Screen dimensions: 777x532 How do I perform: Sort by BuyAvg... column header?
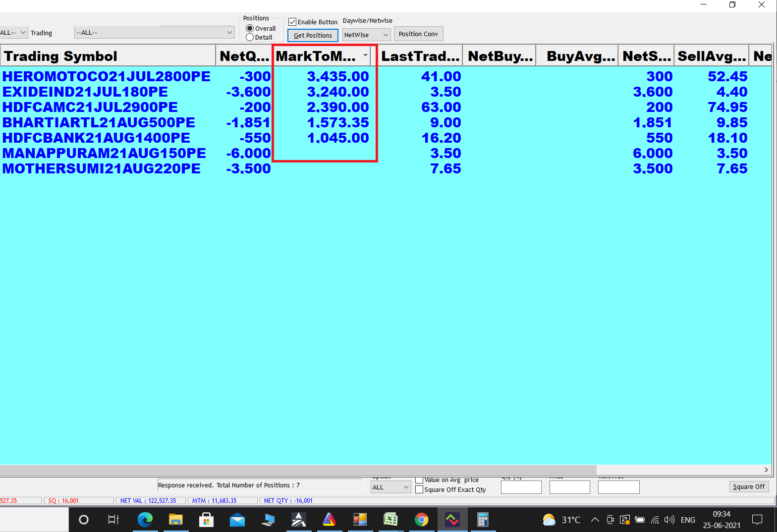click(x=577, y=56)
